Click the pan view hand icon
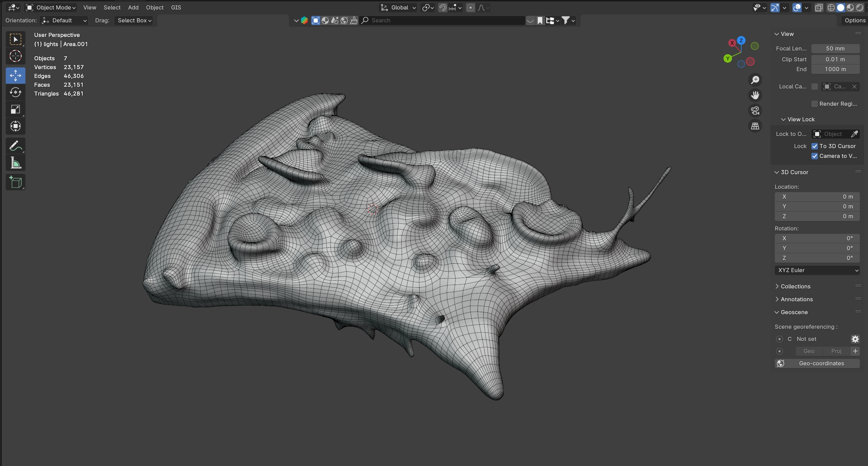Image resolution: width=868 pixels, height=466 pixels. 755,95
